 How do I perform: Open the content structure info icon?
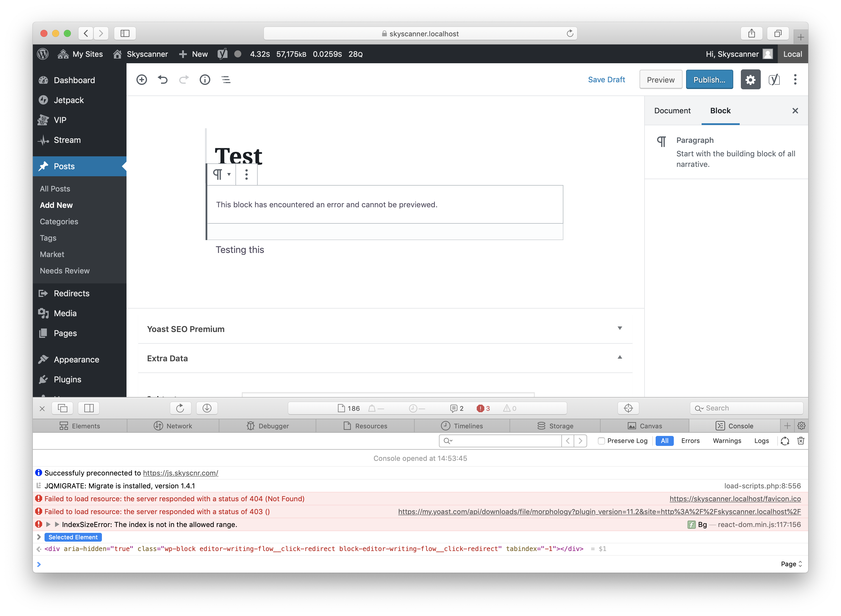pos(205,80)
